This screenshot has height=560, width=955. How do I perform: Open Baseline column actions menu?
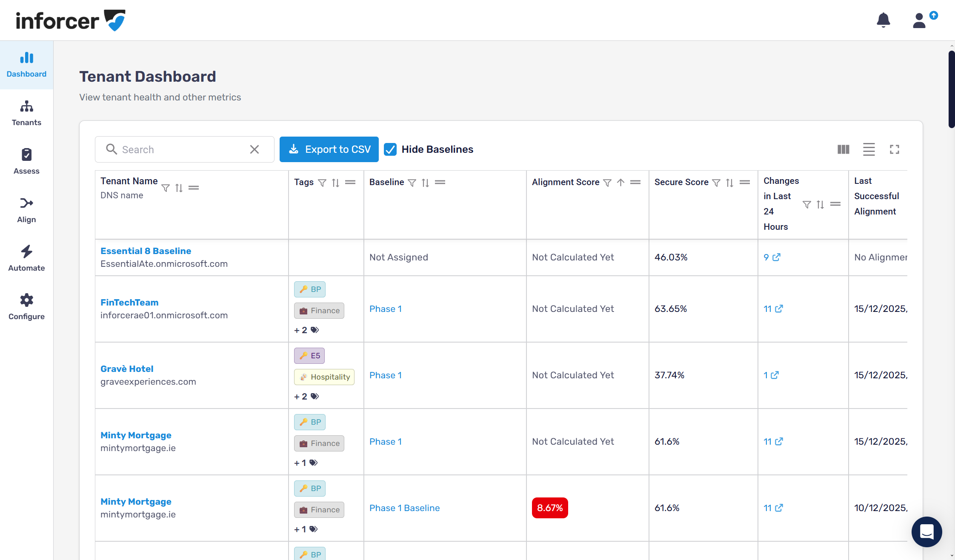pos(440,183)
